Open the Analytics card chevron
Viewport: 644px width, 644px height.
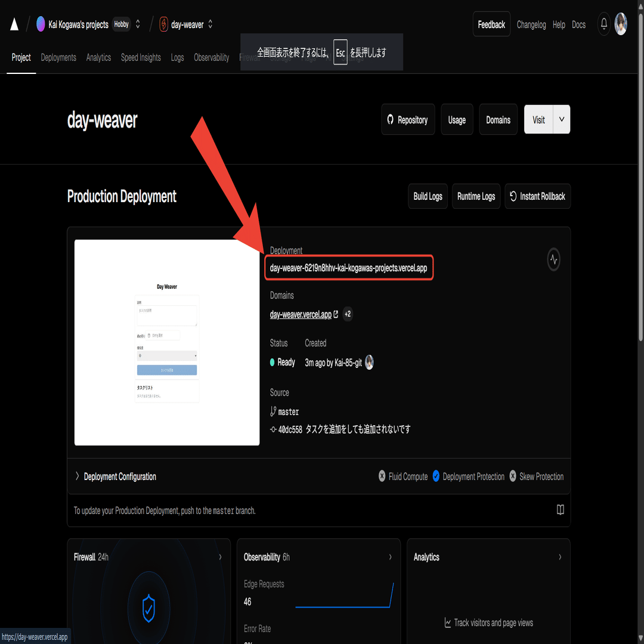[x=560, y=557]
